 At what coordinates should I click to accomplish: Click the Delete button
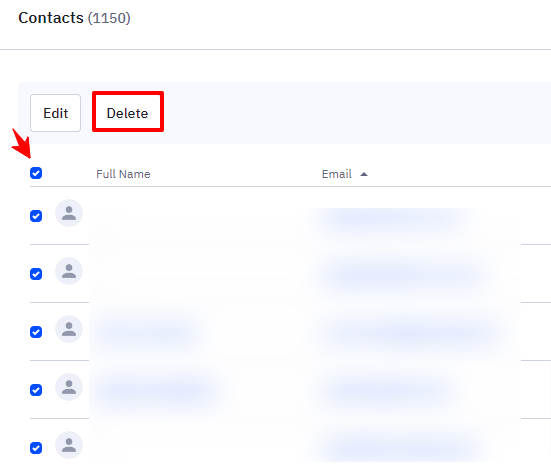[x=128, y=112]
